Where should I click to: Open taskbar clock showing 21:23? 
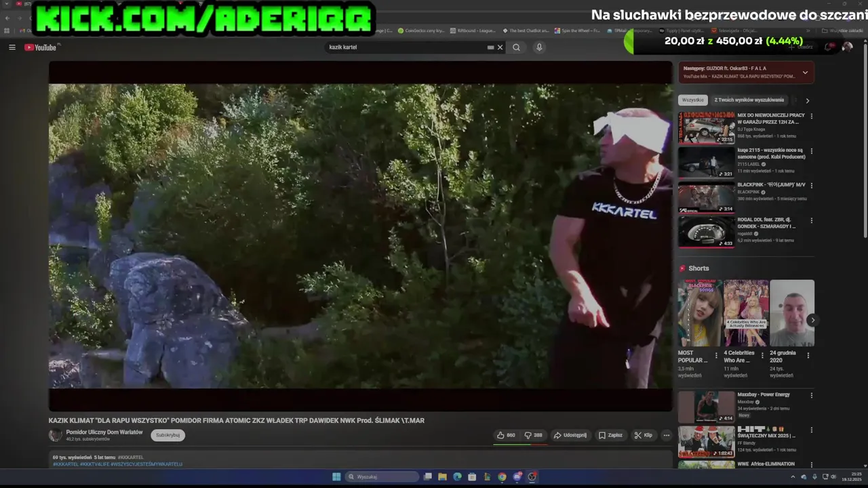[852, 476]
